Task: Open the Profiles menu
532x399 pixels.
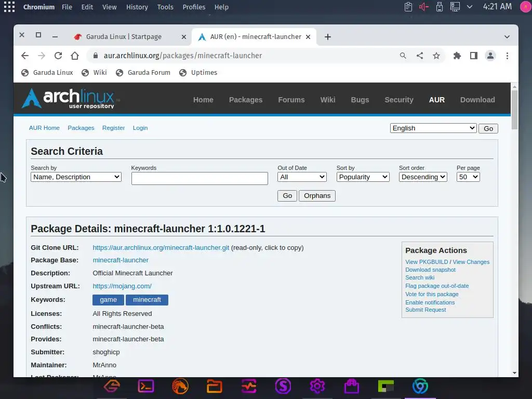Action: point(194,7)
